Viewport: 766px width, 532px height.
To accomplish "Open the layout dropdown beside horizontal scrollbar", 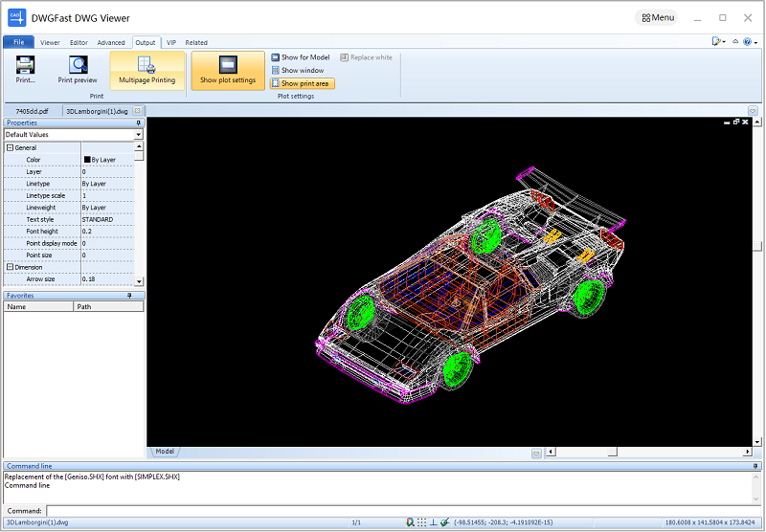I will [536, 454].
